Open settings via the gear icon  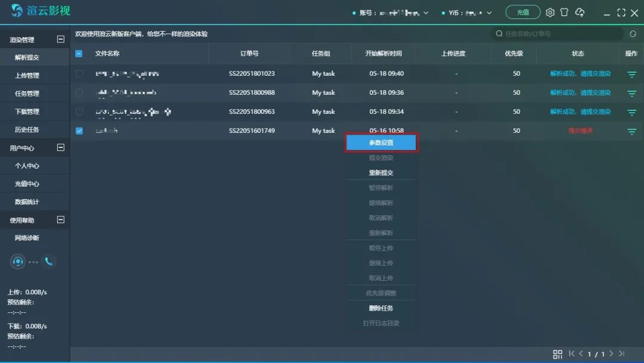[550, 13]
